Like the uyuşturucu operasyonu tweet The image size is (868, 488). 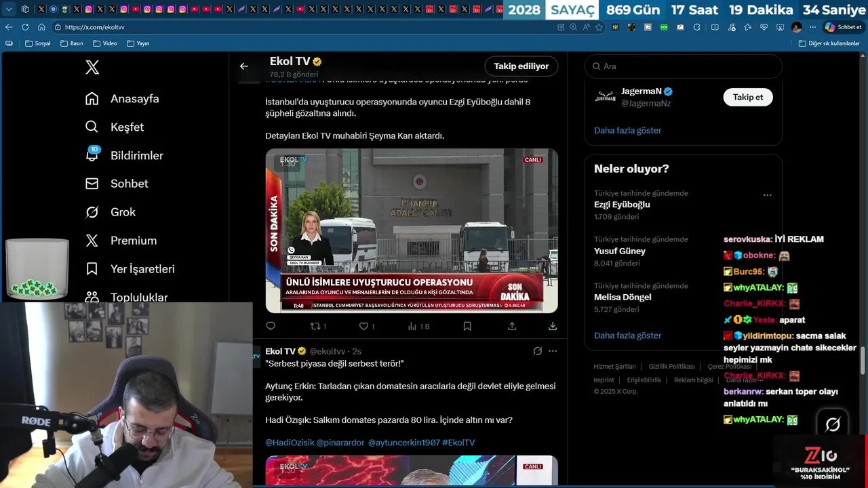[367, 326]
